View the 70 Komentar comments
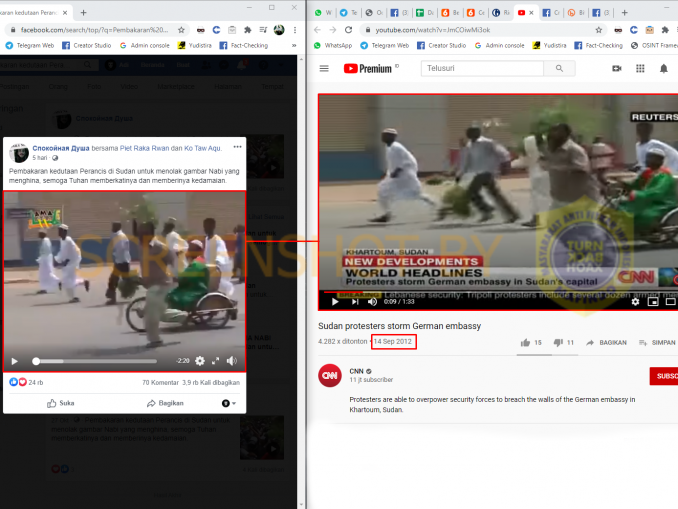The width and height of the screenshot is (678, 509). 160,383
